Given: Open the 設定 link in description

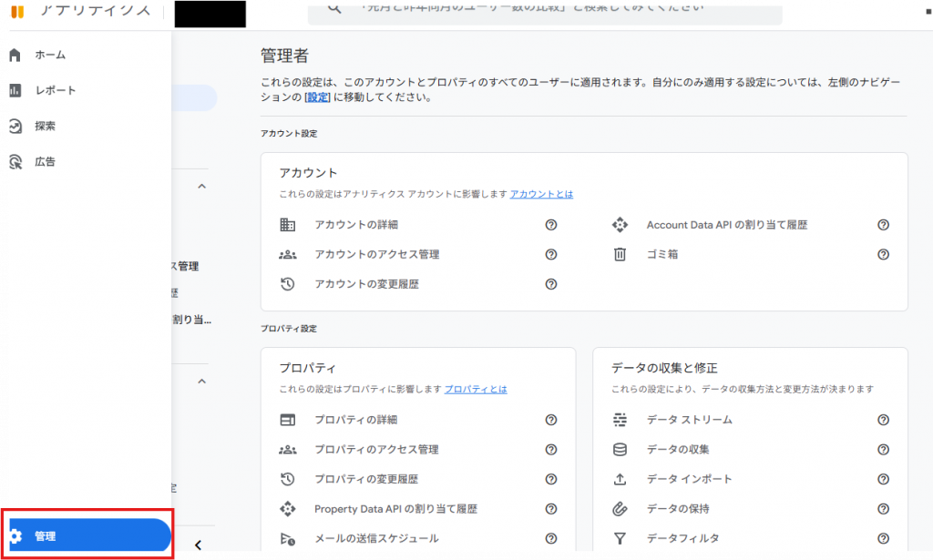Looking at the screenshot, I should click(x=317, y=97).
